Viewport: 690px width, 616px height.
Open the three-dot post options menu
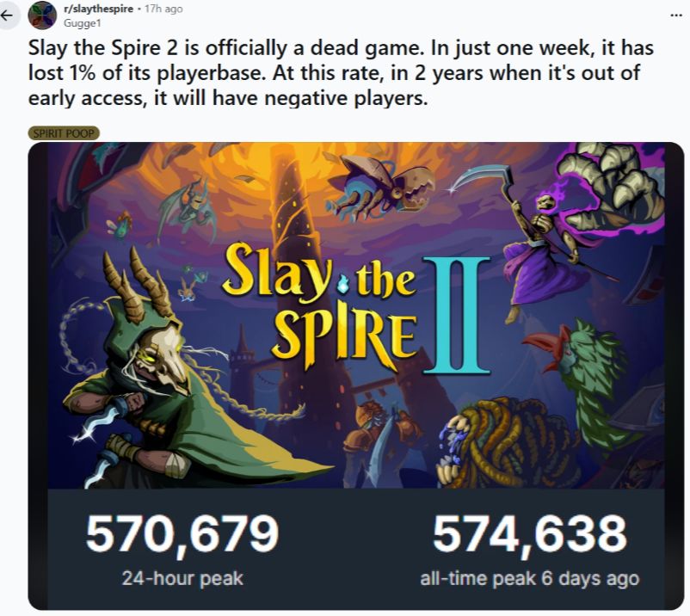pyautogui.click(x=675, y=15)
